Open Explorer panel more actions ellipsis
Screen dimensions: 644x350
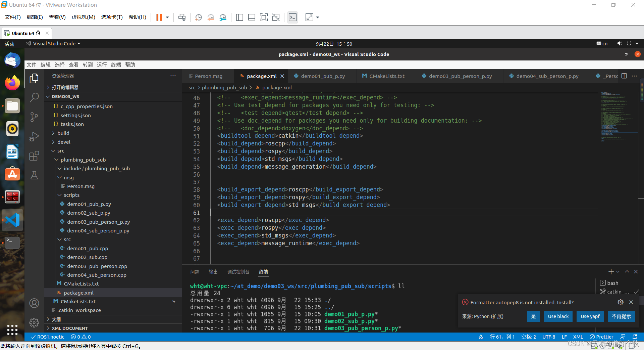(x=173, y=76)
